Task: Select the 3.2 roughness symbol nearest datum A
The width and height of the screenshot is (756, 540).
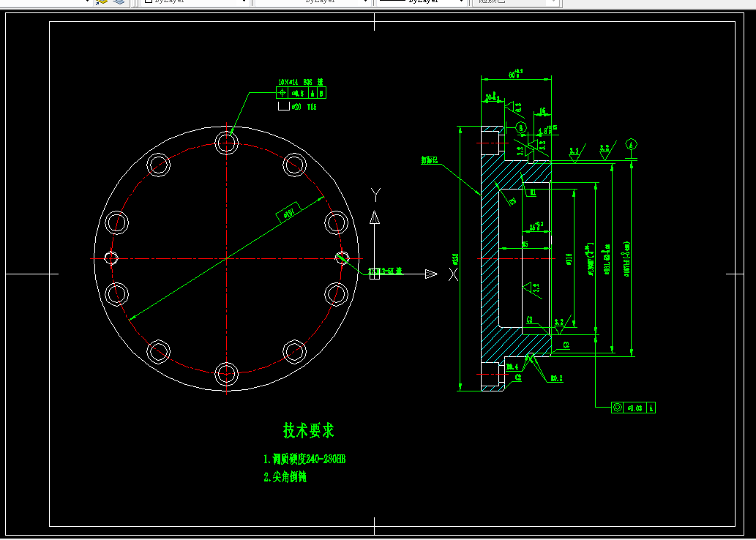Action: (x=605, y=152)
